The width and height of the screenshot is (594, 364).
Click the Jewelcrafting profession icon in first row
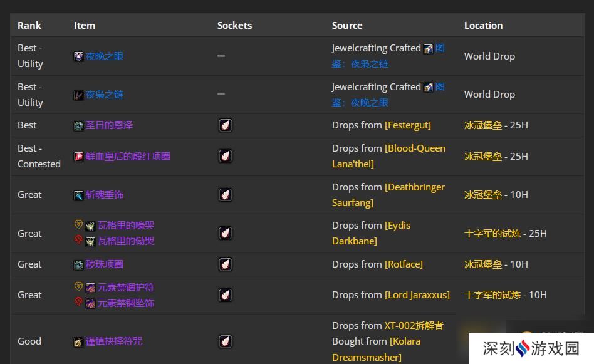(429, 48)
